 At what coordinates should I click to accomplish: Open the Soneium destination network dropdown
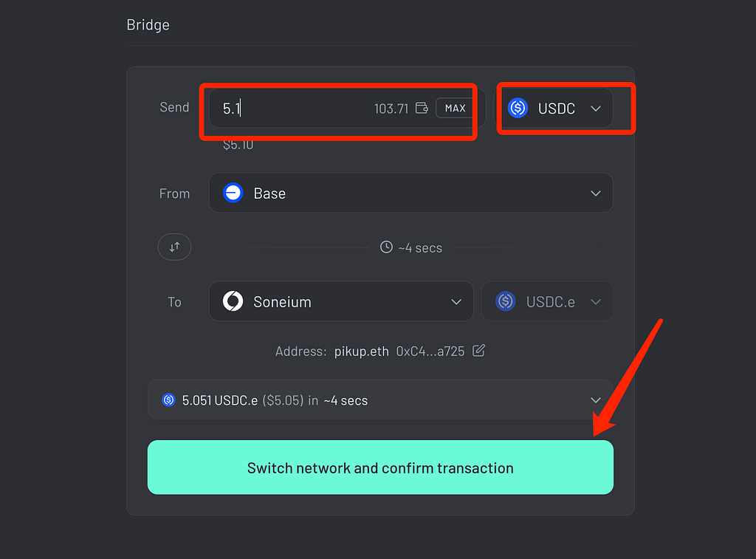coord(341,301)
